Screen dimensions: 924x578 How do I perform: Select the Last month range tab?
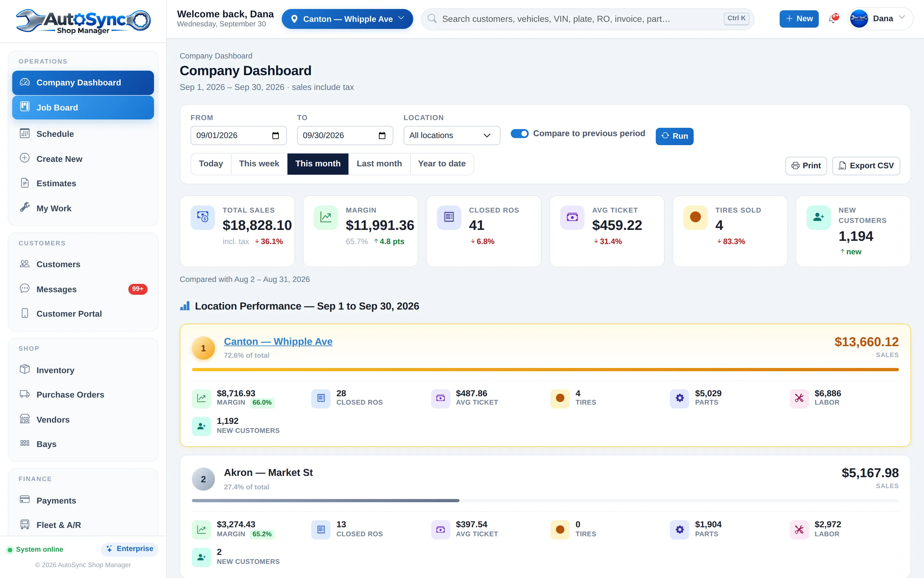point(379,164)
